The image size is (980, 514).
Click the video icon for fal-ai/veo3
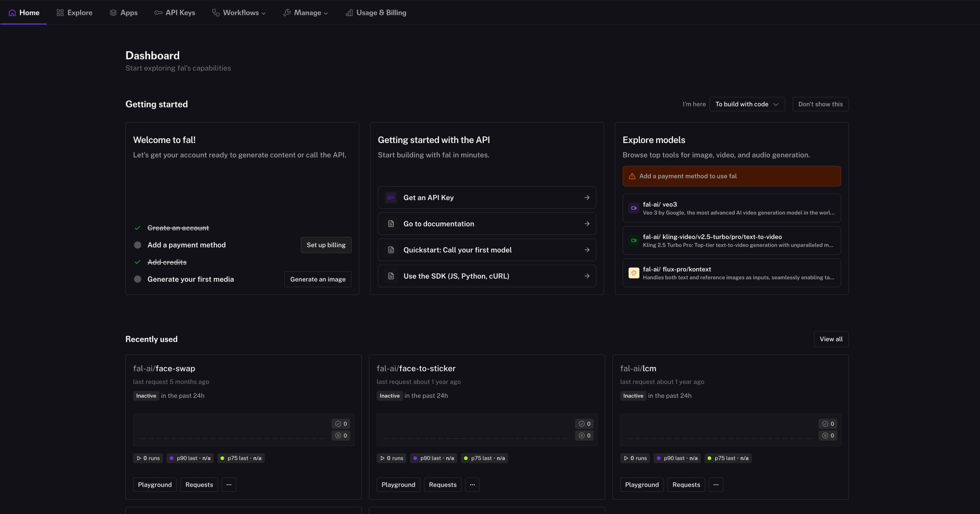(634, 208)
